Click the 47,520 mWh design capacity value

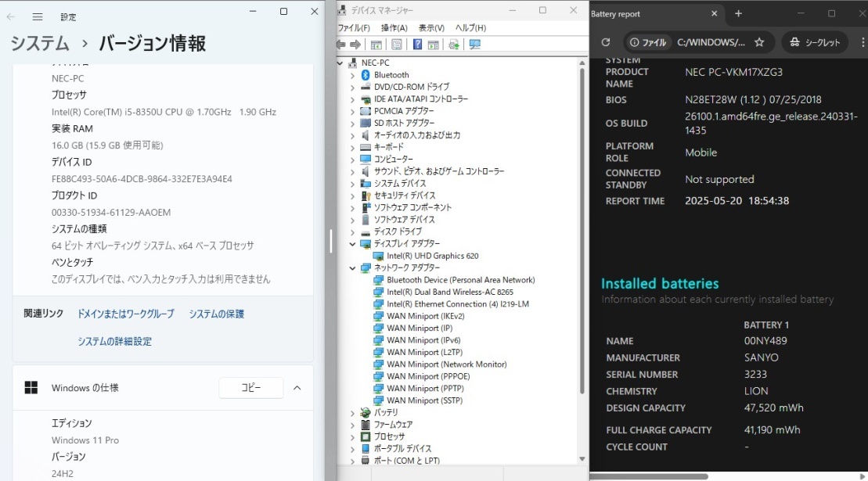pos(773,407)
